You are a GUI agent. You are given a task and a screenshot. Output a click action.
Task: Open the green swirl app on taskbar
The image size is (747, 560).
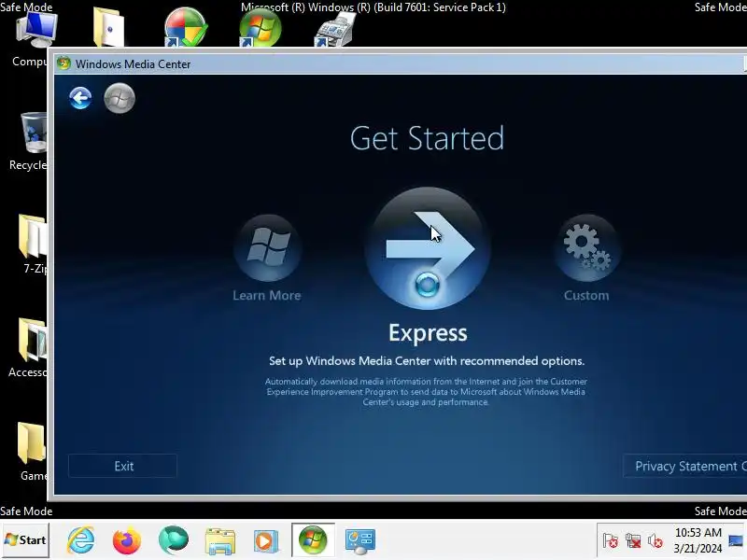[174, 540]
